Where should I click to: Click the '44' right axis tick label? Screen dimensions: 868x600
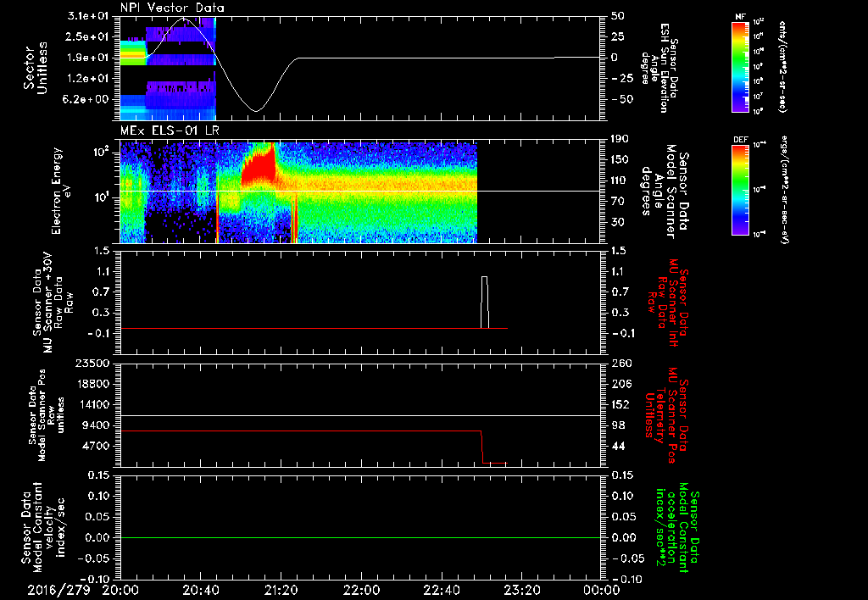pos(618,446)
